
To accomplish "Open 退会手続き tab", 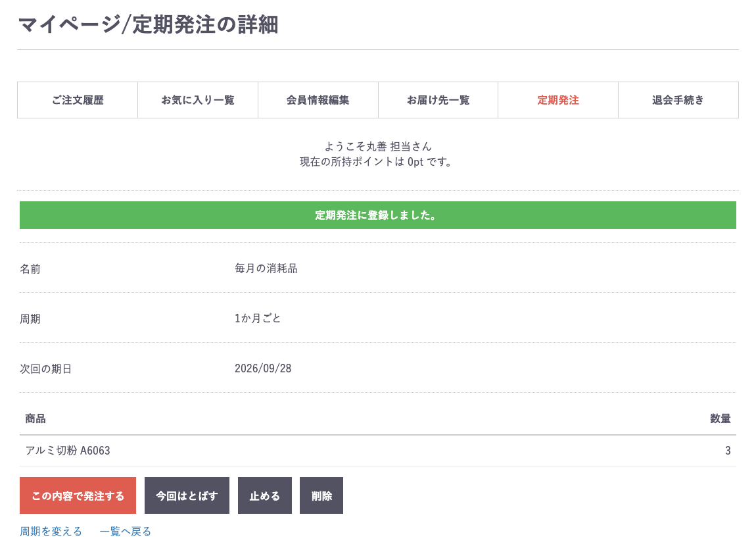I will 678,100.
